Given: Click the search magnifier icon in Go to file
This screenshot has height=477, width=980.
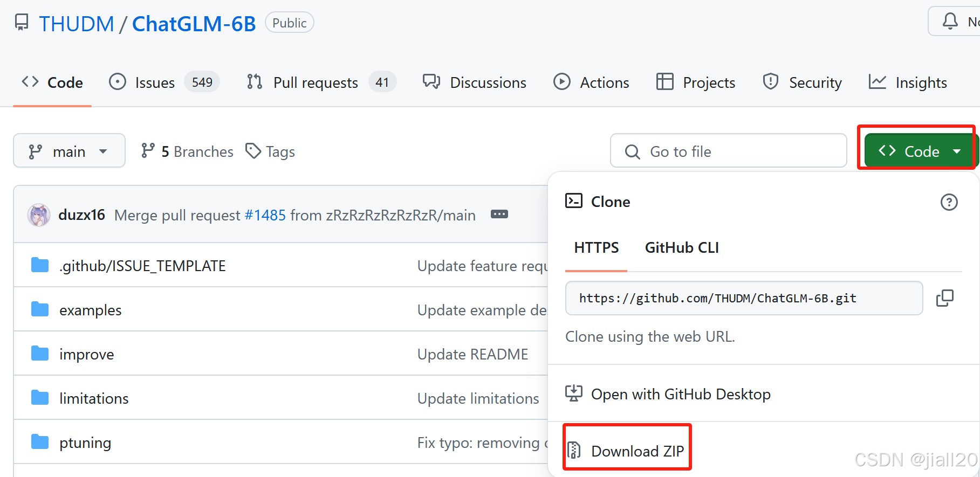Looking at the screenshot, I should [x=632, y=152].
